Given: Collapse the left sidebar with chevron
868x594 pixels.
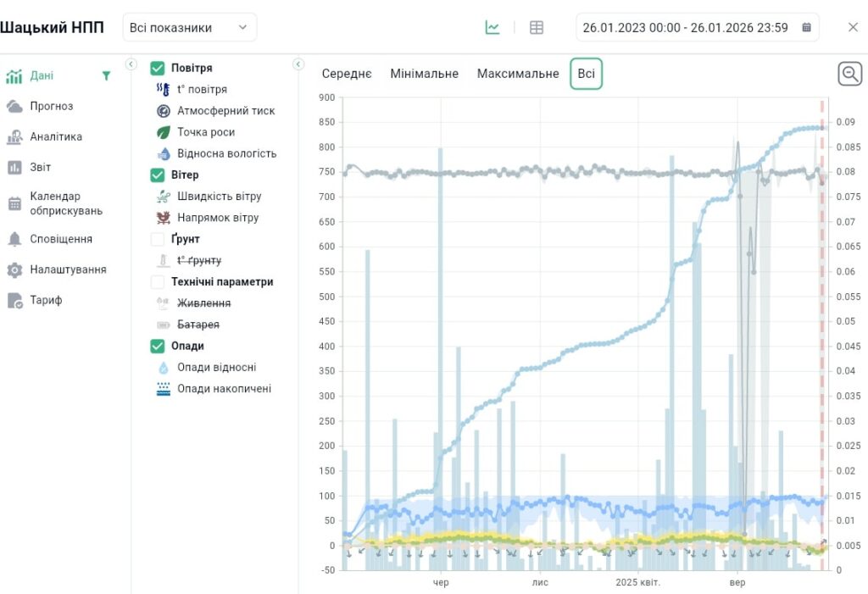Looking at the screenshot, I should point(131,64).
